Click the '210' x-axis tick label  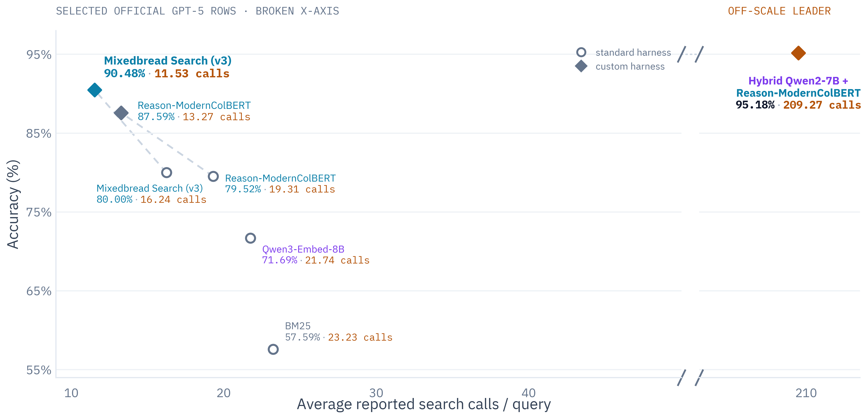tap(806, 393)
